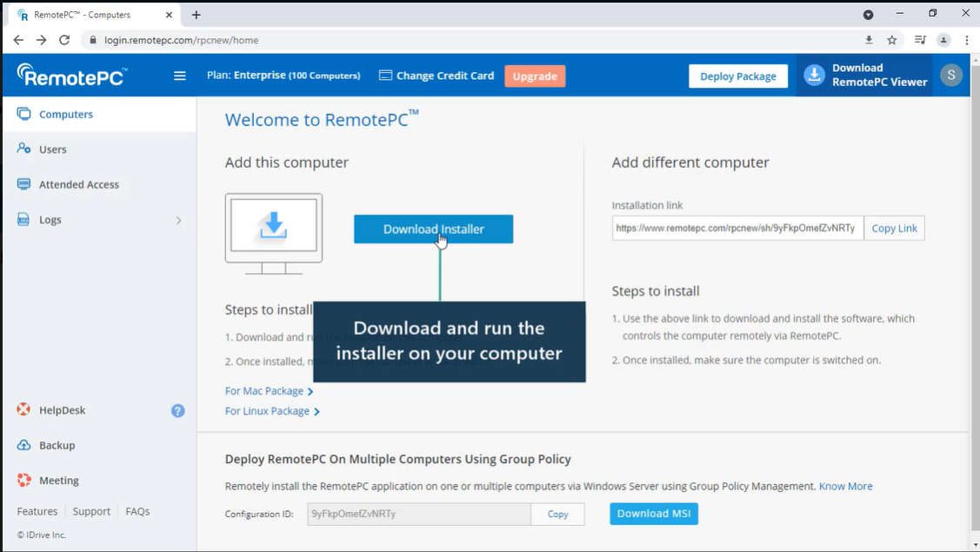Go back in the browser
Screen dimensions: 980x552
tap(18, 40)
